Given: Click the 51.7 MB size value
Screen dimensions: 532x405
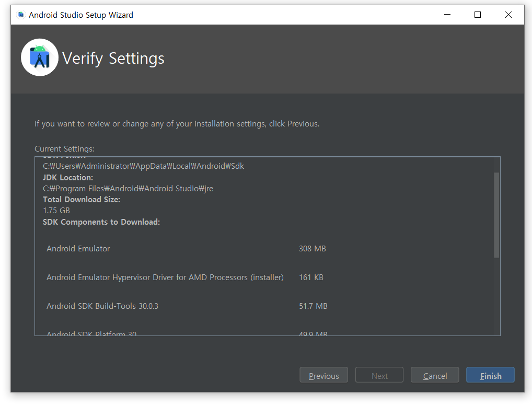Looking at the screenshot, I should coord(313,306).
